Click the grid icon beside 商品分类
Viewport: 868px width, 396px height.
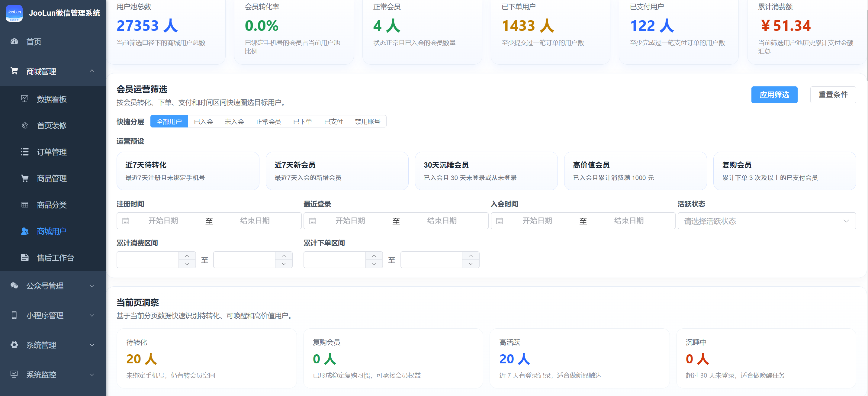click(x=24, y=204)
